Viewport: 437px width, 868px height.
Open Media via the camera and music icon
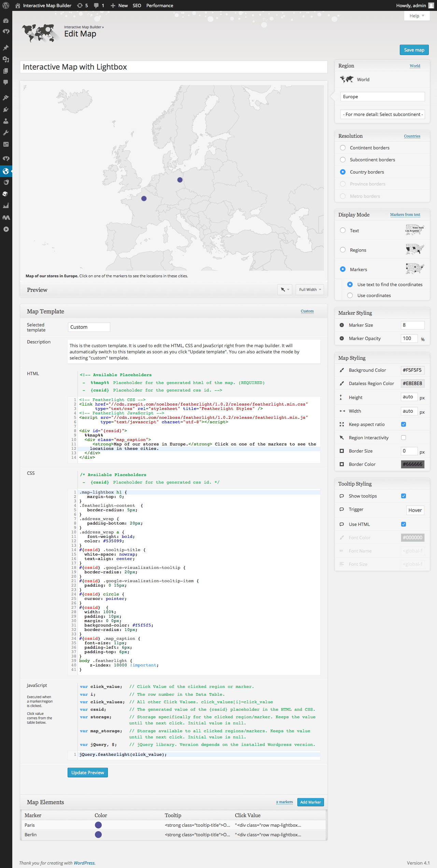6,59
